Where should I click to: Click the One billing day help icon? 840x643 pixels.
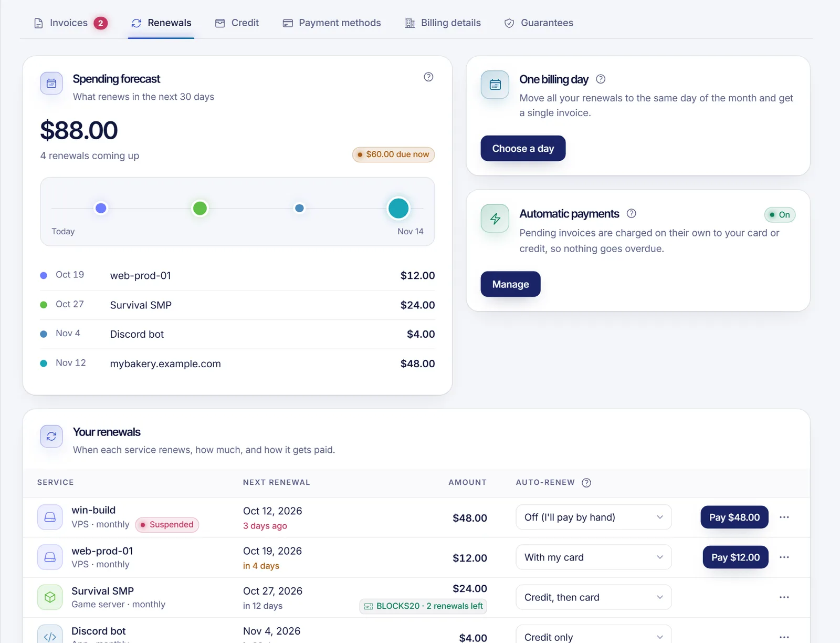coord(601,79)
